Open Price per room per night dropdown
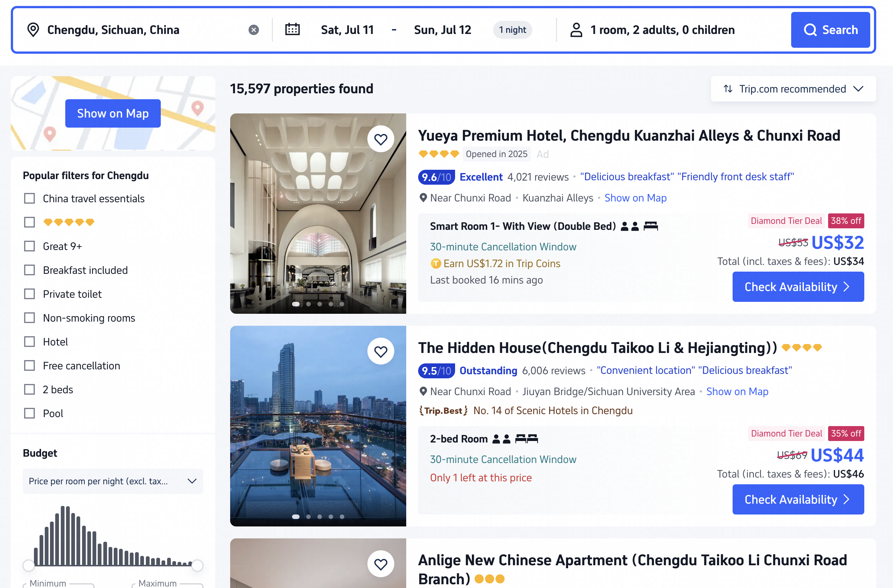The height and width of the screenshot is (588, 893). coord(113,481)
